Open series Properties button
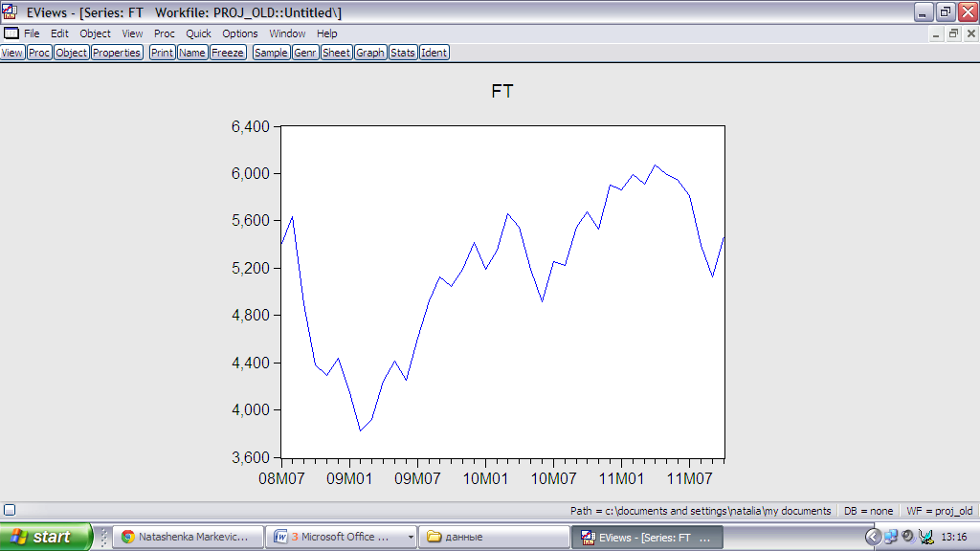Image resolution: width=980 pixels, height=551 pixels. (117, 53)
